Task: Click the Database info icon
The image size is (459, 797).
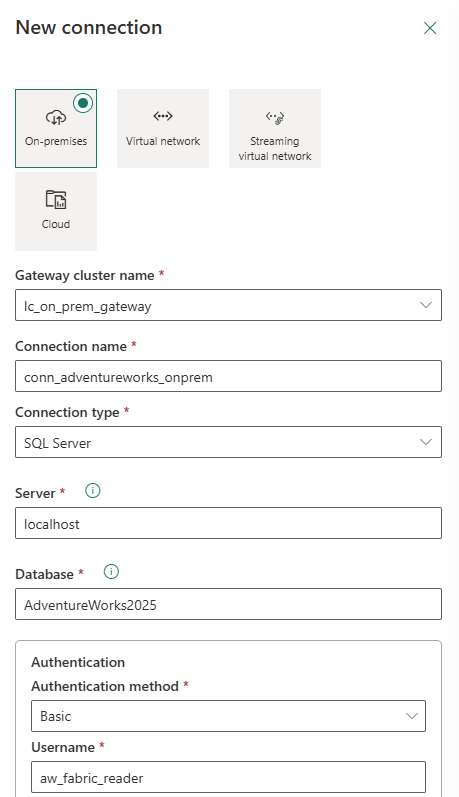Action: pyautogui.click(x=111, y=572)
